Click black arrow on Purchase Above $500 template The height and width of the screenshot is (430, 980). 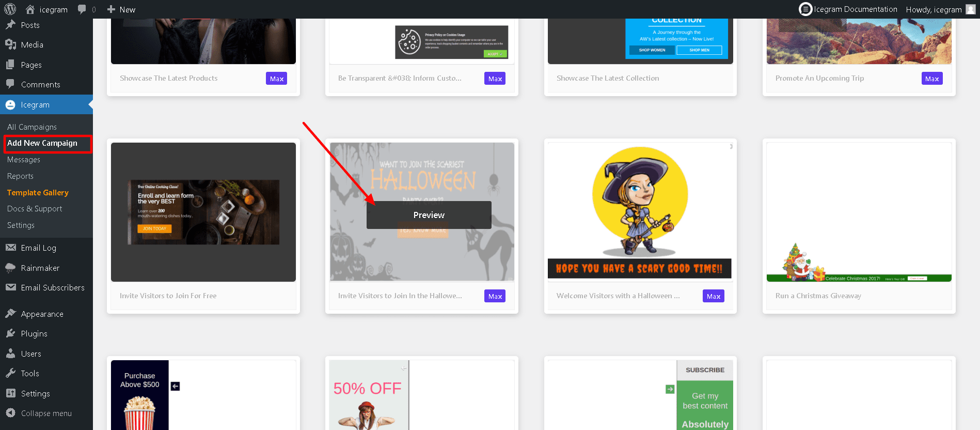click(x=175, y=386)
